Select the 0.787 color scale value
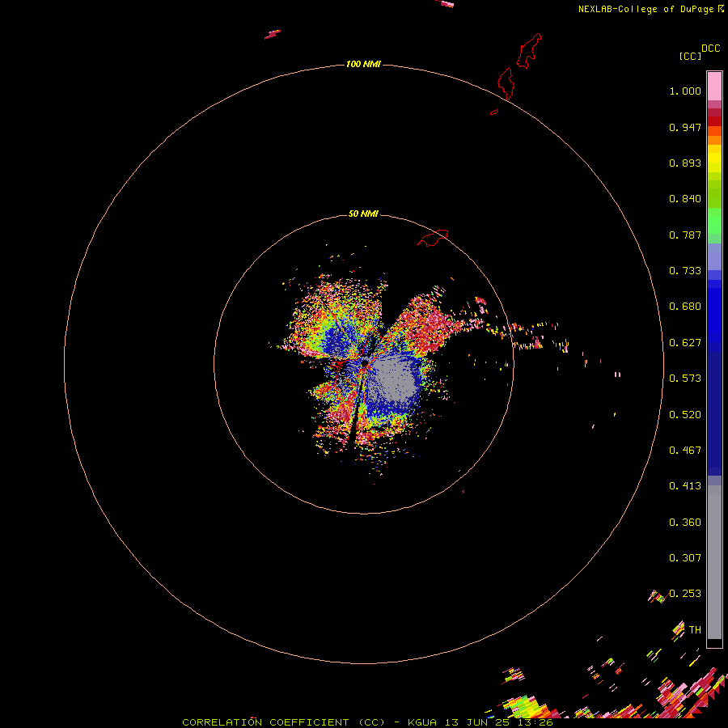This screenshot has height=728, width=728. pos(685,235)
